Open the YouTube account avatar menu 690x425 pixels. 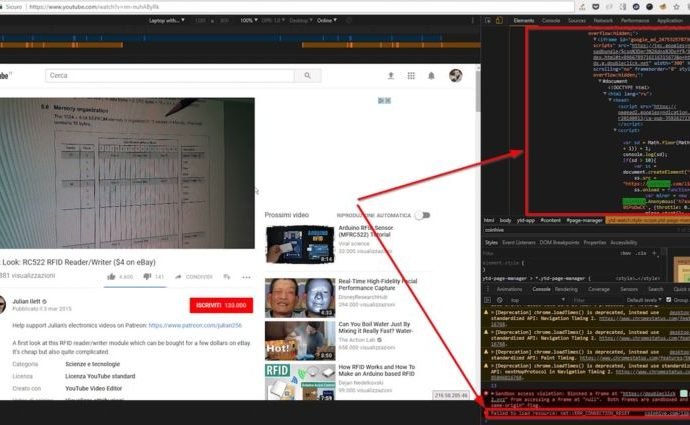point(455,76)
